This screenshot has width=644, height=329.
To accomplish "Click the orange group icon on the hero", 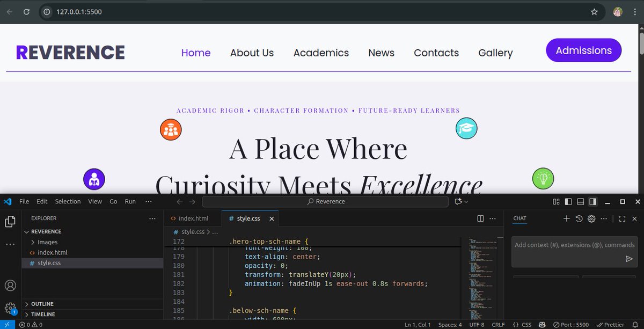I will [x=171, y=130].
